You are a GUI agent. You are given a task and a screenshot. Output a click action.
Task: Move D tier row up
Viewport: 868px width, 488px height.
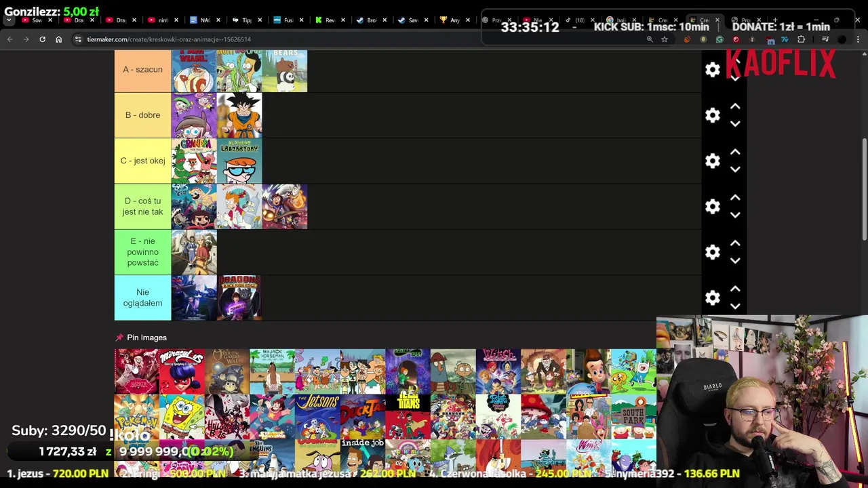point(735,198)
